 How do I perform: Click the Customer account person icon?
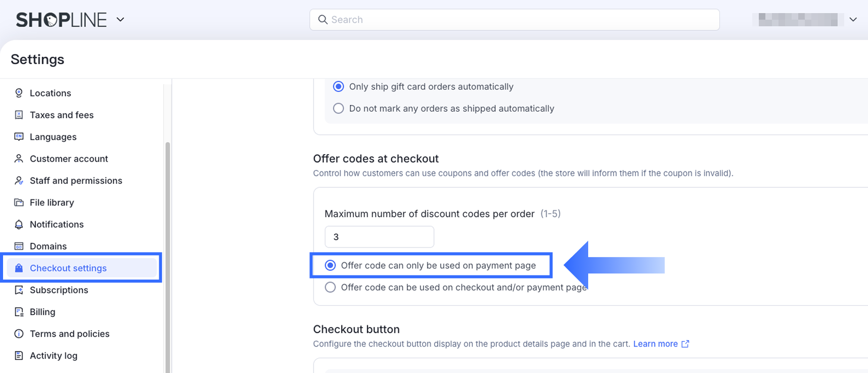click(19, 159)
